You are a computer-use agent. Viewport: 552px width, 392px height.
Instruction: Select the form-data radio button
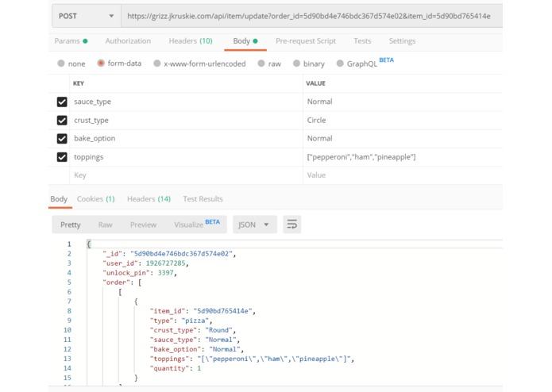tap(101, 63)
